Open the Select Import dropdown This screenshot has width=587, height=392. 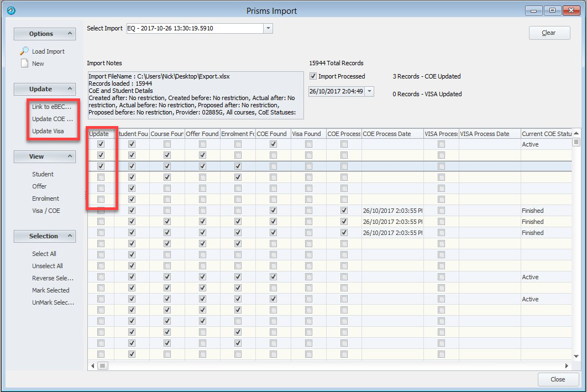[268, 28]
